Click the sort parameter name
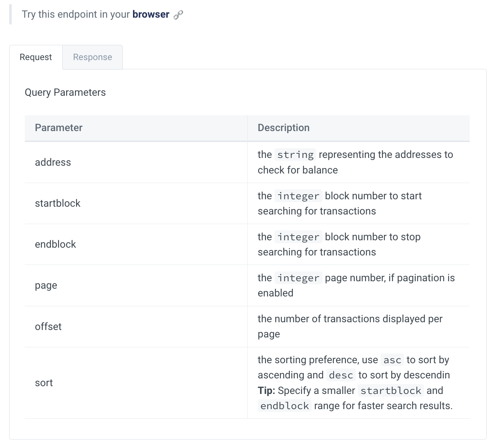This screenshot has height=448, width=498. [x=44, y=383]
